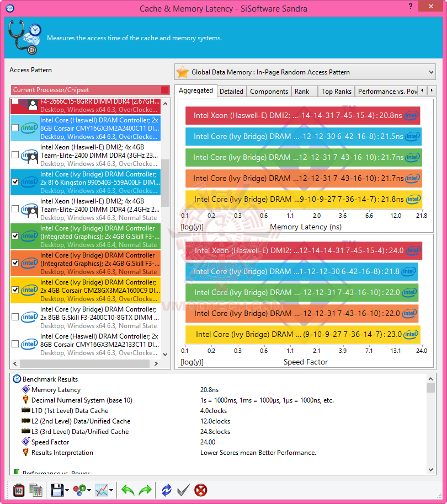447x504 pixels.
Task: Click the red square in Current Processor/Chipset header
Action: (164, 90)
